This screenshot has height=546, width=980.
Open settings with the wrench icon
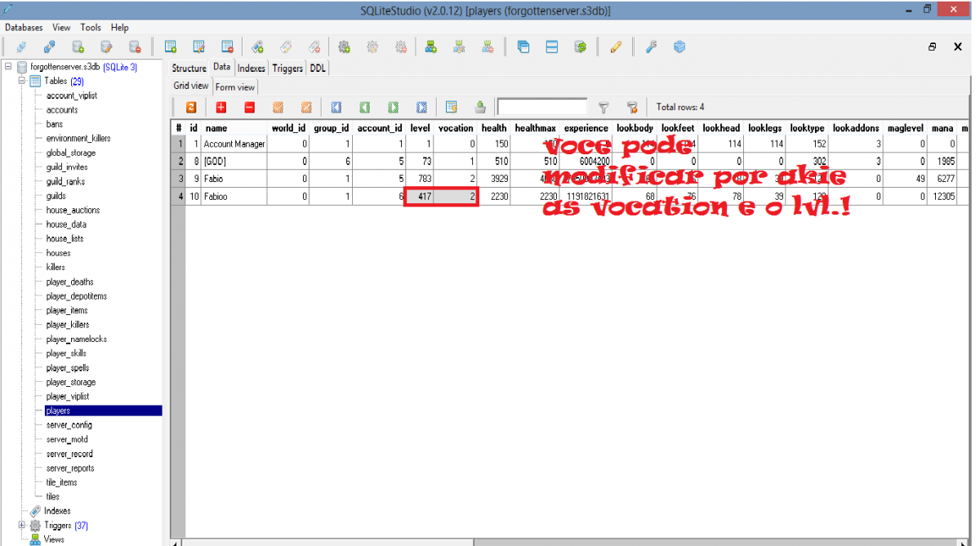coord(651,47)
